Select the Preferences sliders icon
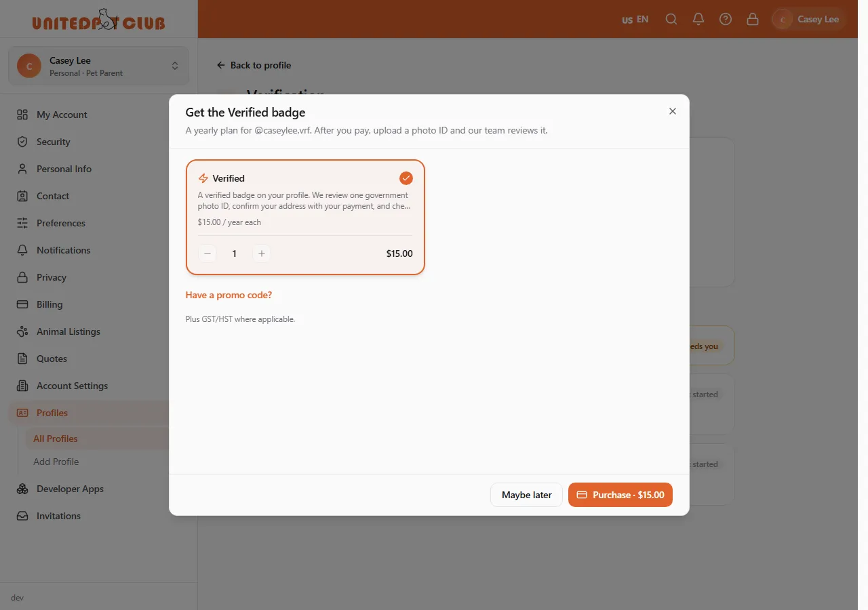 pyautogui.click(x=22, y=223)
